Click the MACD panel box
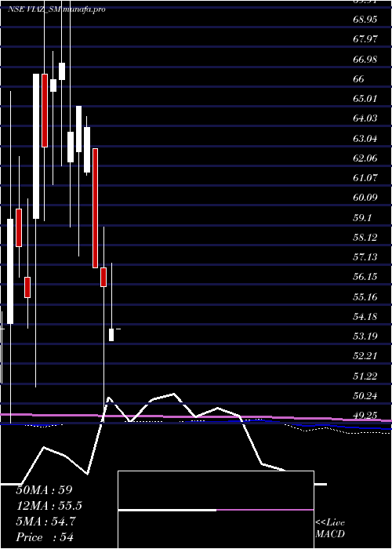Screen dimensions: 392x549 coord(216,510)
